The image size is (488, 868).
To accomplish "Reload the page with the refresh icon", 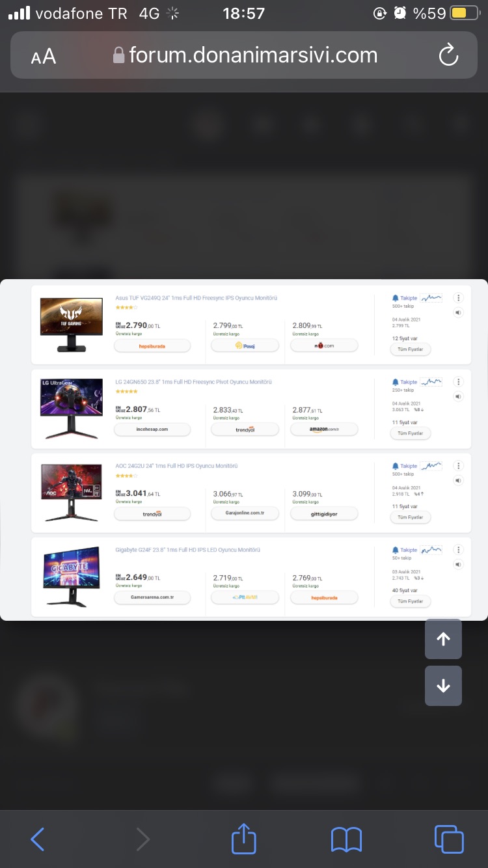I will coord(449,55).
